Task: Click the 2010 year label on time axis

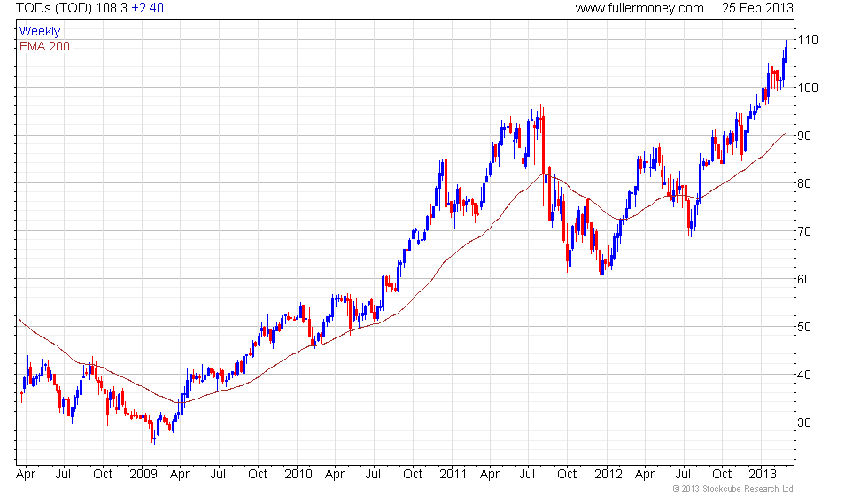Action: (x=298, y=475)
